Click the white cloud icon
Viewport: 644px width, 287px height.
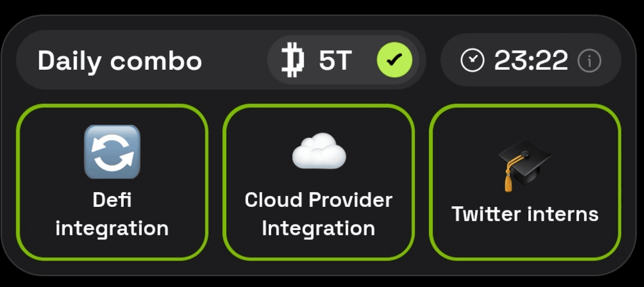pos(319,151)
